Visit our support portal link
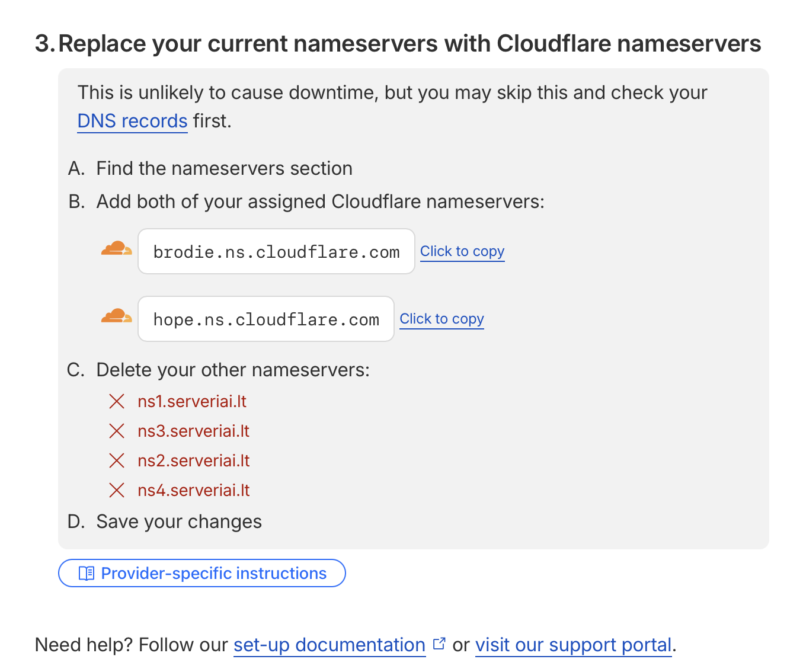Image resolution: width=787 pixels, height=672 pixels. pyautogui.click(x=573, y=645)
